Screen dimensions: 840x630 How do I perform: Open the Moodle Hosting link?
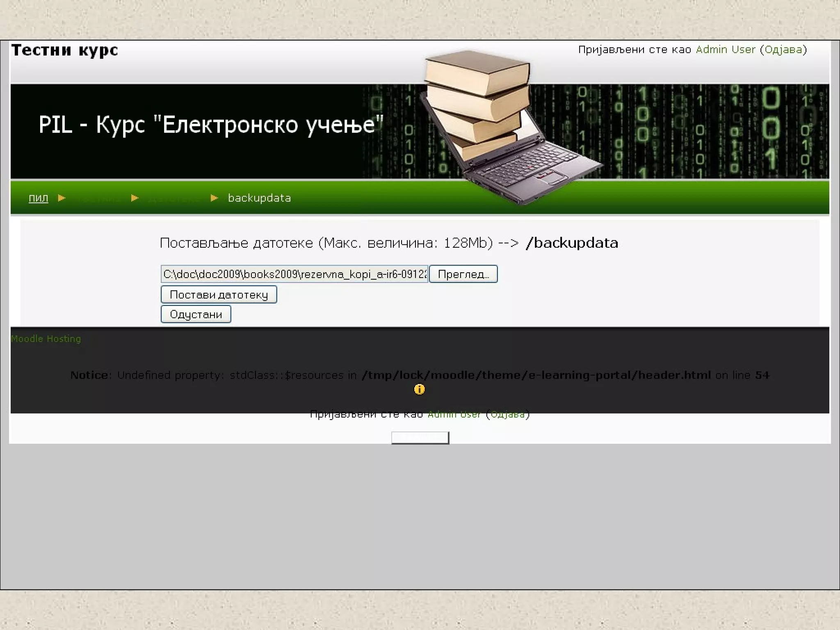tap(46, 339)
